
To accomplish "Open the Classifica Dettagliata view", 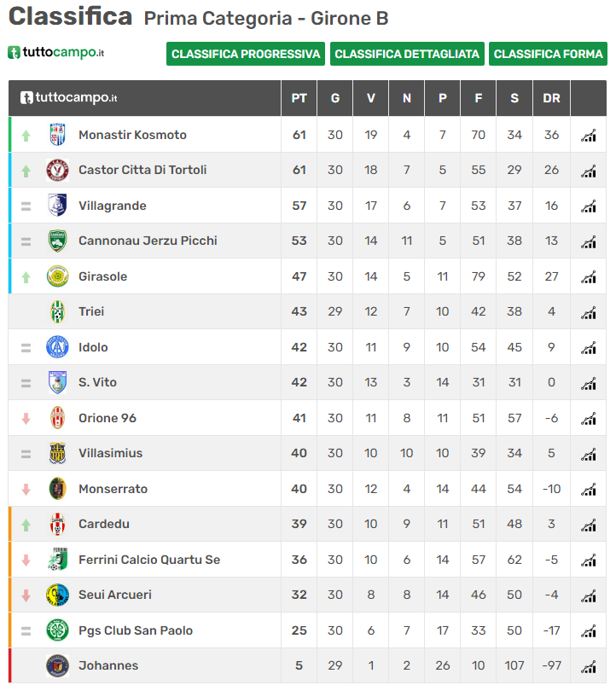I will point(407,54).
